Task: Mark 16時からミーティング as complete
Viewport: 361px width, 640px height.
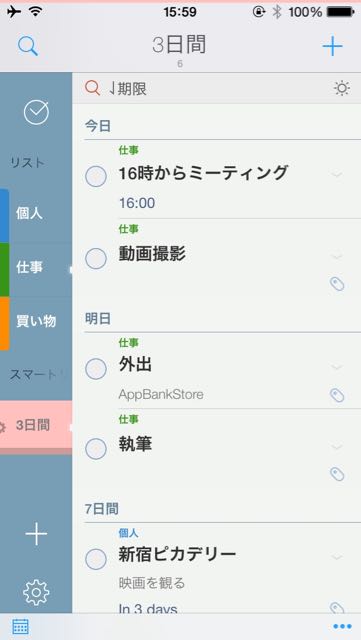Action: (x=96, y=176)
